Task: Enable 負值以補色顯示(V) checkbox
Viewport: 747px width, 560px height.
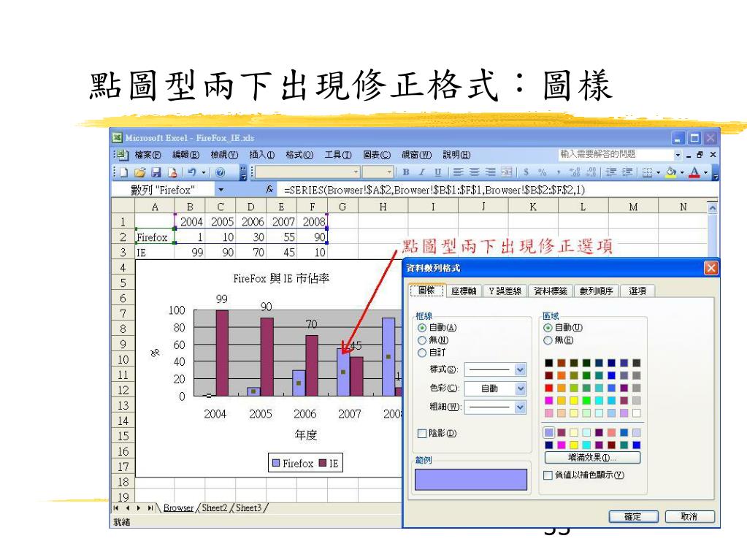Action: pos(548,475)
